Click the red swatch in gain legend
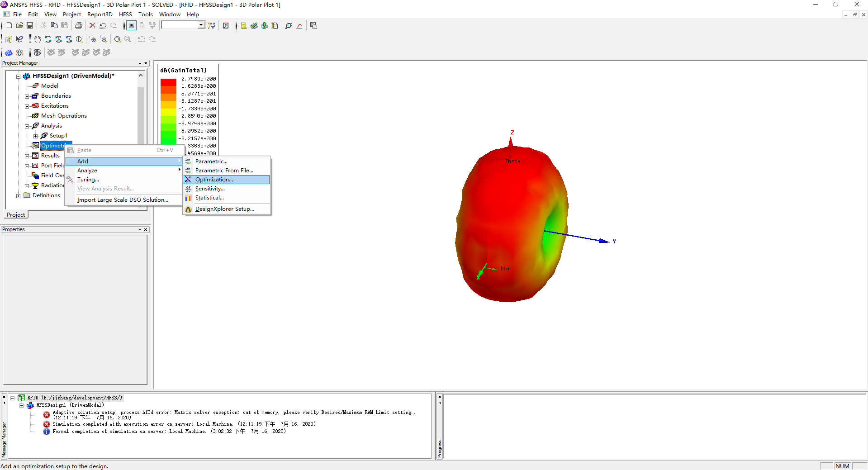Screen dimensions: 868x470 coord(168,82)
